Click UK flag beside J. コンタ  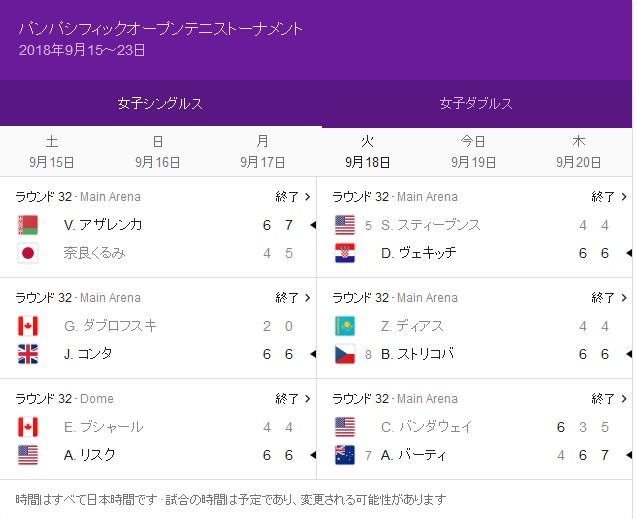click(x=28, y=354)
